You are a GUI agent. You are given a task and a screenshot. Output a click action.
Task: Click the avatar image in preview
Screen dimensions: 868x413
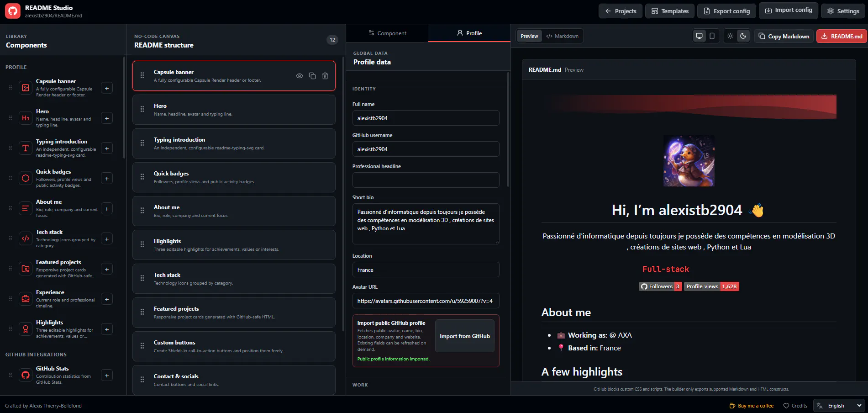pos(689,161)
